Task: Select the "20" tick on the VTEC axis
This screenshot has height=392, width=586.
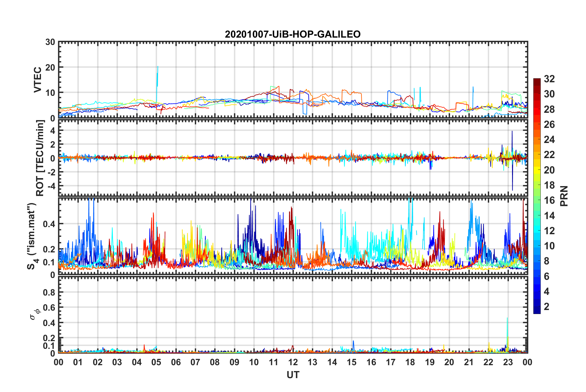Action: click(50, 67)
